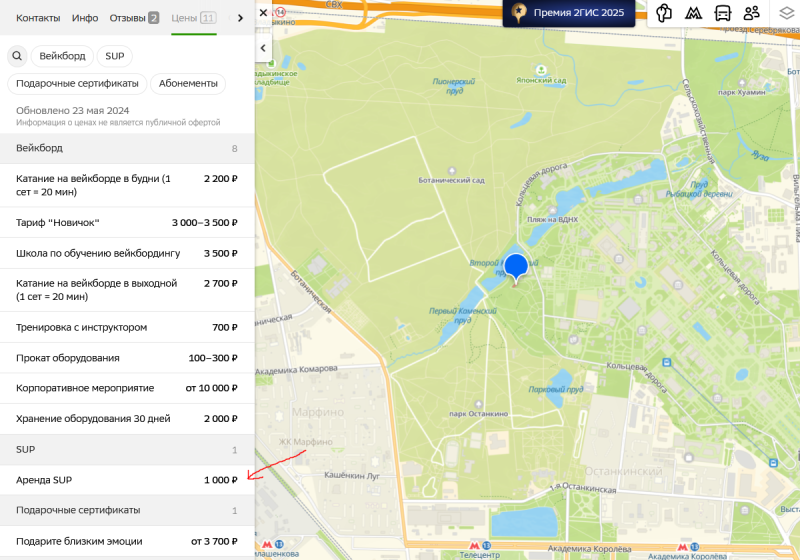Viewport: 800px width, 560px height.
Task: Close the organization card with X
Action: coord(264,14)
